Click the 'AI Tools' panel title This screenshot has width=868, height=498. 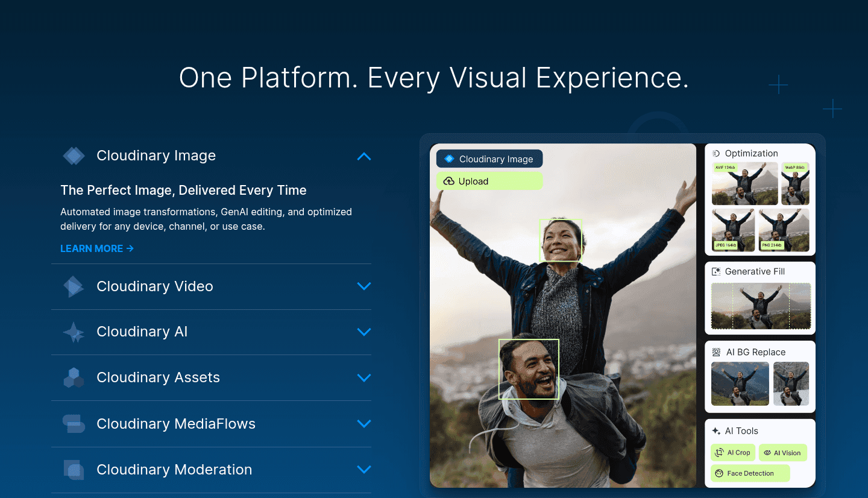(x=741, y=431)
